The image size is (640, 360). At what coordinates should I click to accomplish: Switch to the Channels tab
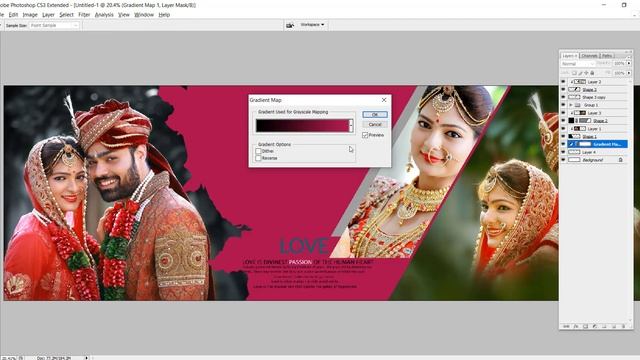(x=589, y=56)
